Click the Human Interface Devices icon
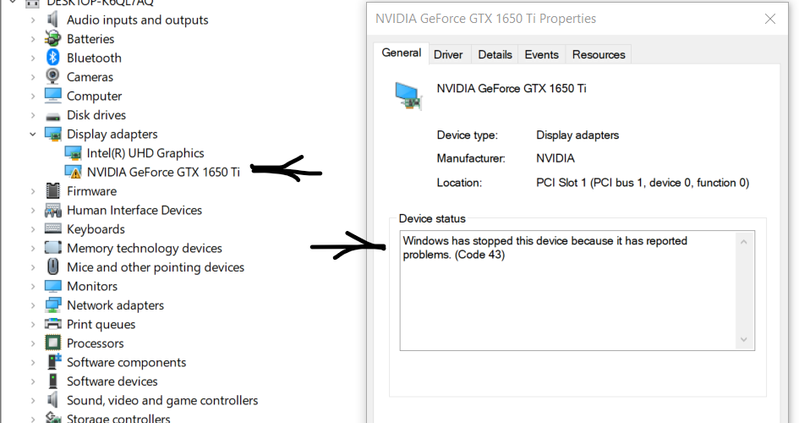This screenshot has height=423, width=799. 52,210
